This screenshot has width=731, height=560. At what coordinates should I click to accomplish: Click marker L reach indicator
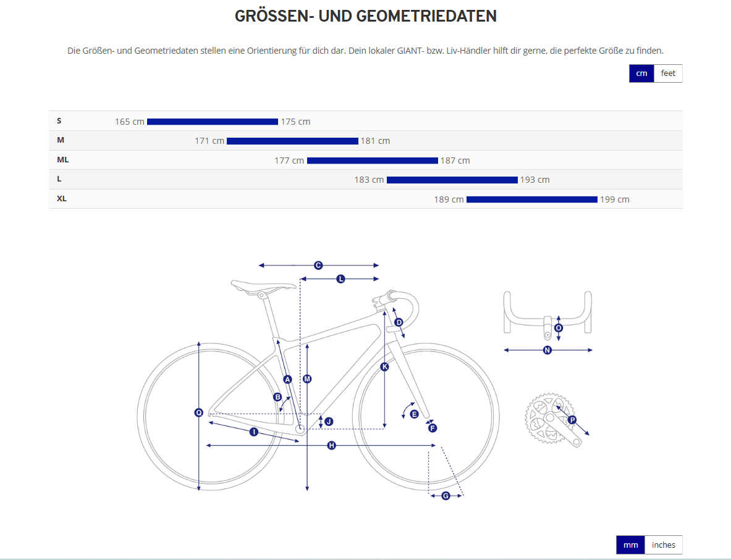coord(340,279)
